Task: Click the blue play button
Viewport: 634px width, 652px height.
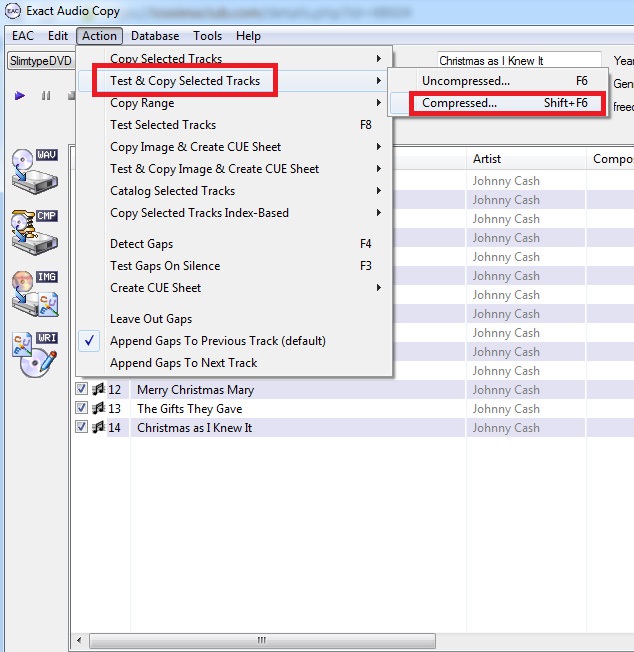Action: tap(20, 96)
